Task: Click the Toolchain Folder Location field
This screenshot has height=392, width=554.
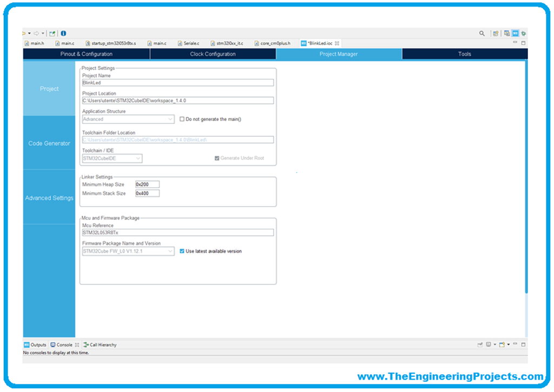Action: click(x=177, y=140)
